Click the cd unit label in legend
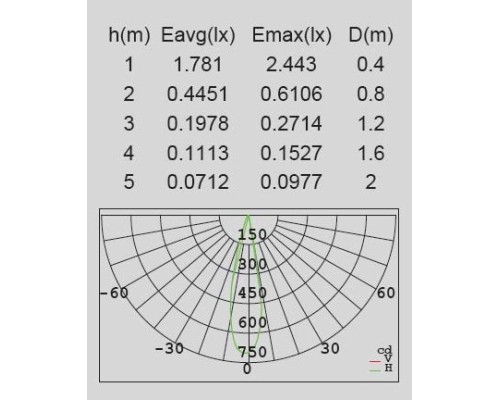The image size is (500, 400). point(385,350)
